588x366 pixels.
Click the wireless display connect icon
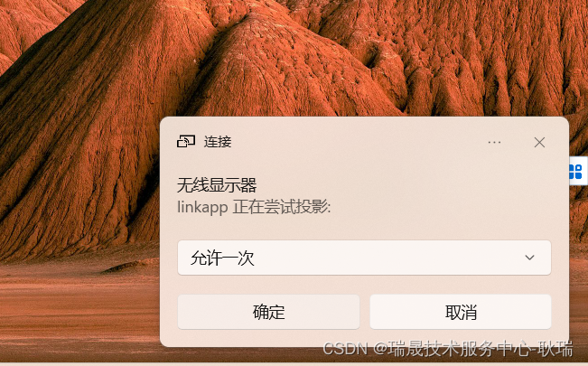pyautogui.click(x=186, y=142)
